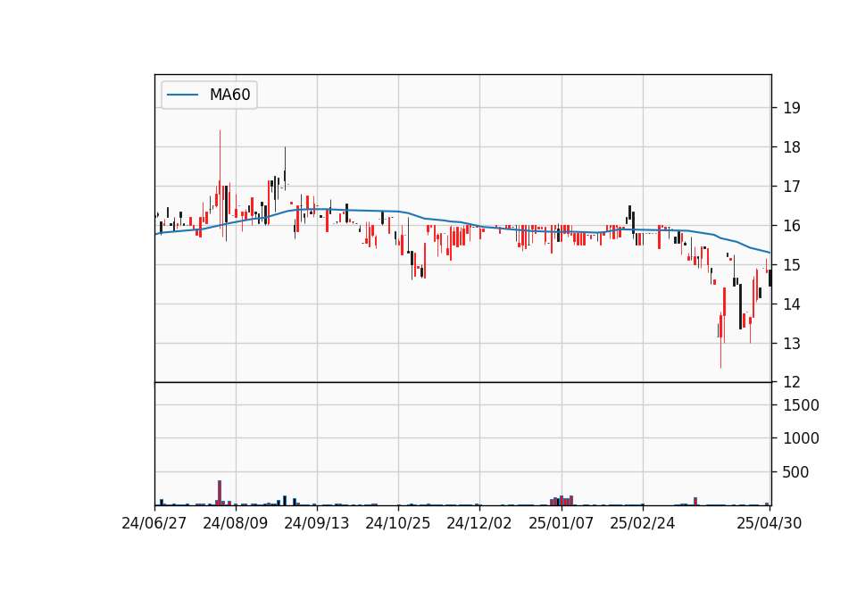Click the price axis label 14
This screenshot has height=616, width=857.
[x=792, y=304]
